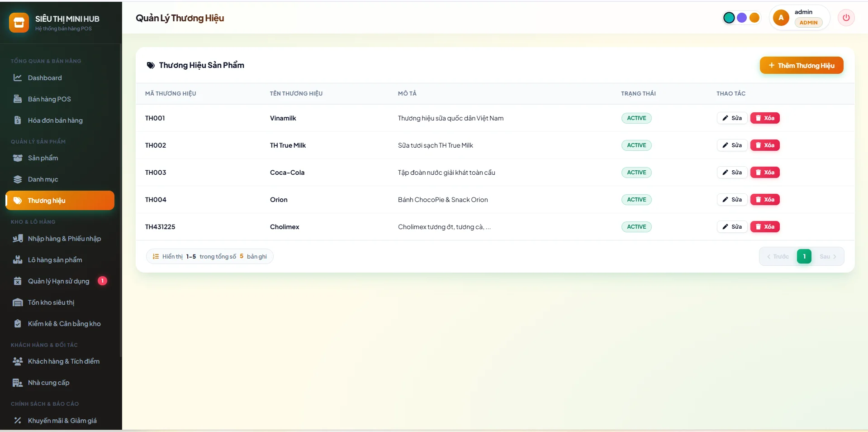Click the dolly icon for Nhập hàng

pyautogui.click(x=18, y=239)
